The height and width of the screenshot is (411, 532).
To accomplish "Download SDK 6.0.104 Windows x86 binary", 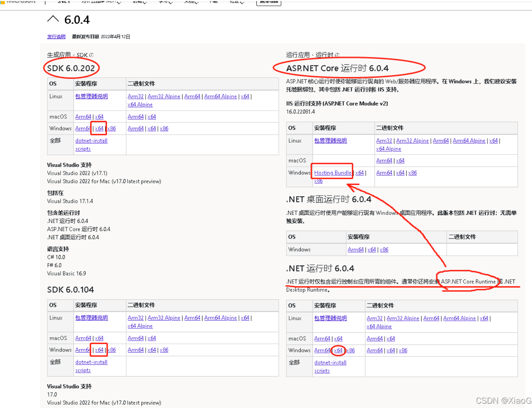I will (x=164, y=350).
